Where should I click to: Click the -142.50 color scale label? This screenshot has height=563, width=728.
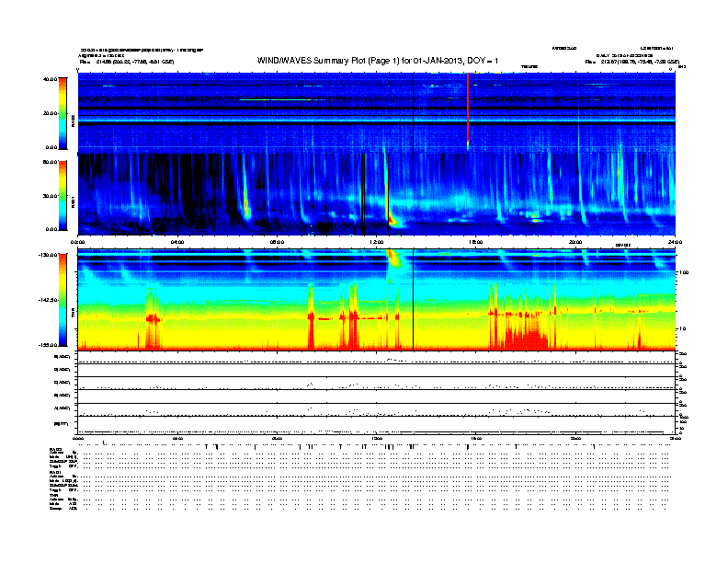pyautogui.click(x=48, y=300)
